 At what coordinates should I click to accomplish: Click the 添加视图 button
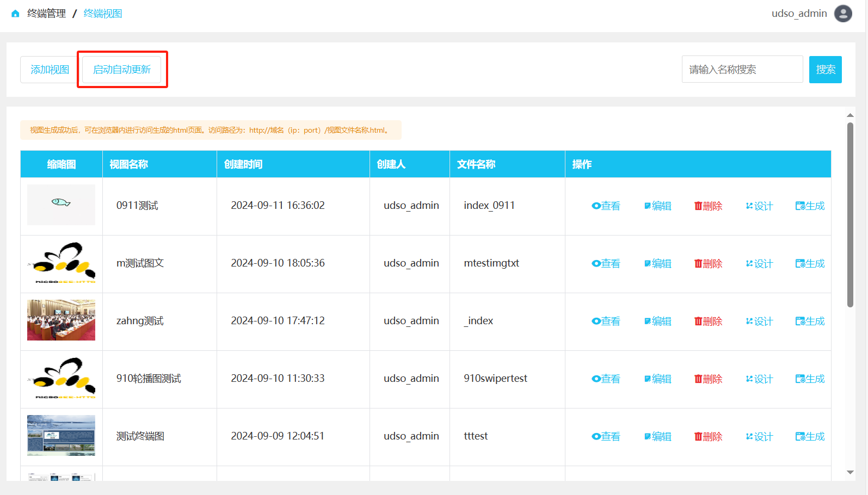(50, 70)
